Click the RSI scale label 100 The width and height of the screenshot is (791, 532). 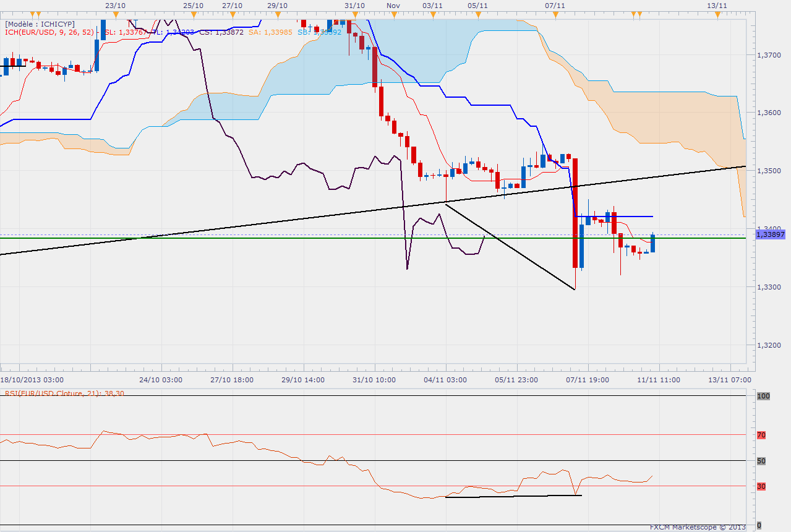click(762, 395)
